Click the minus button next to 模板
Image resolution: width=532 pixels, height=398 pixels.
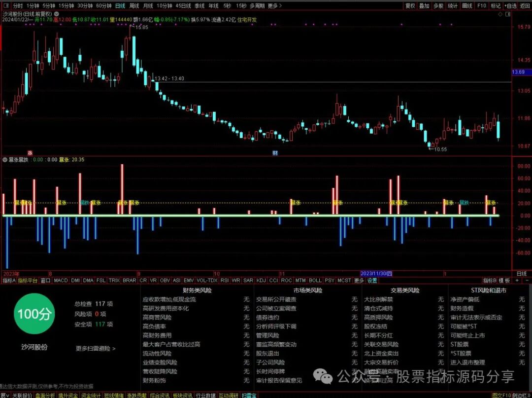[527, 281]
